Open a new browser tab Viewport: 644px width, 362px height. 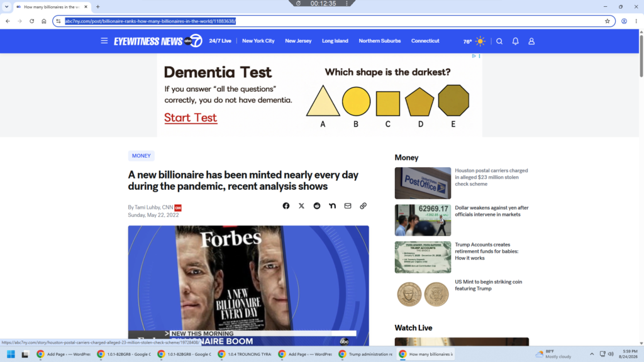(97, 6)
